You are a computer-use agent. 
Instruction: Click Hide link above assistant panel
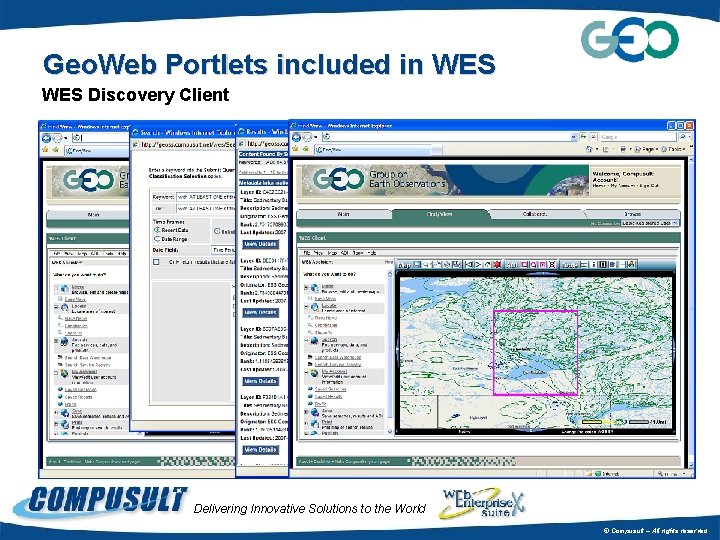click(x=388, y=262)
